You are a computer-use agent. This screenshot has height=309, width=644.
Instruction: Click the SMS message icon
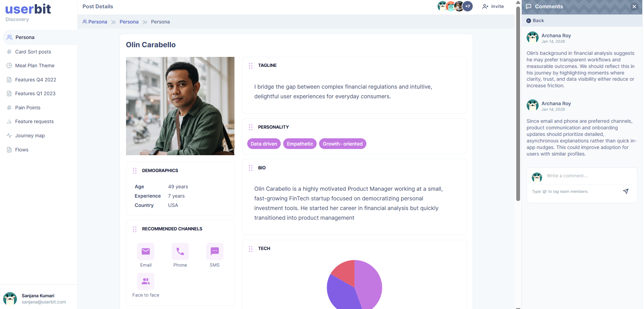(214, 251)
